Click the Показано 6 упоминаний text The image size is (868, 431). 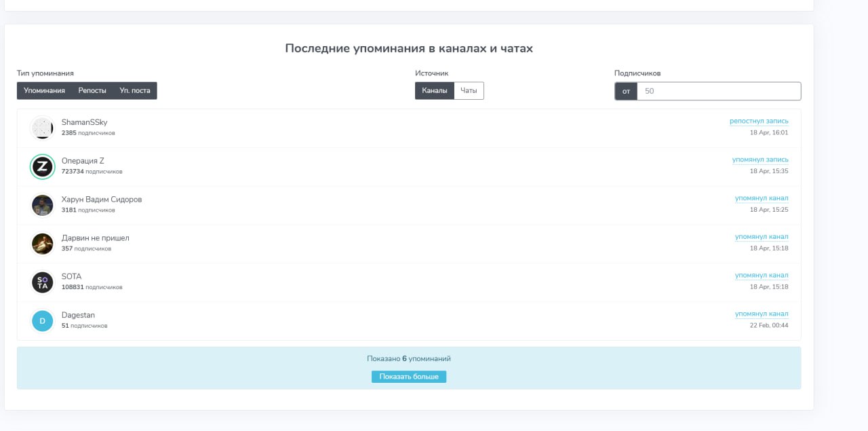[x=409, y=359]
